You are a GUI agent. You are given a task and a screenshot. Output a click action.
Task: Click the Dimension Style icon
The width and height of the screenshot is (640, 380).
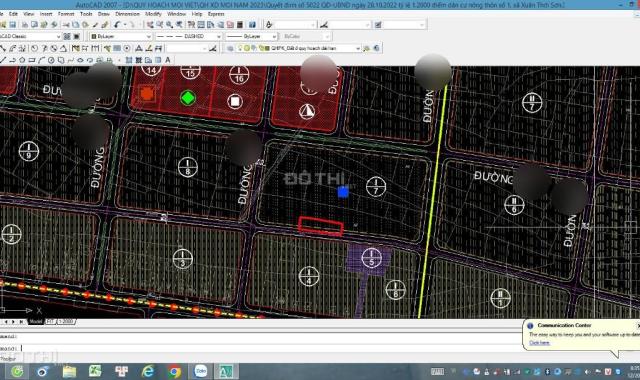324,25
